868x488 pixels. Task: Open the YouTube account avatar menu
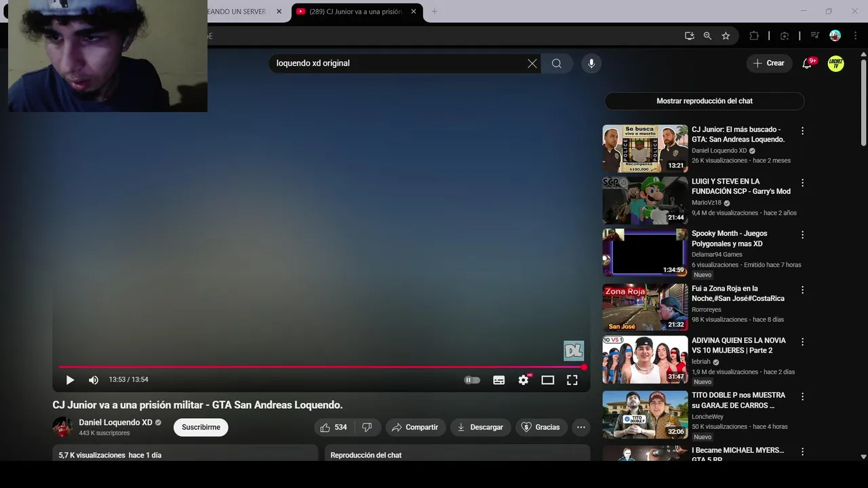pos(836,64)
